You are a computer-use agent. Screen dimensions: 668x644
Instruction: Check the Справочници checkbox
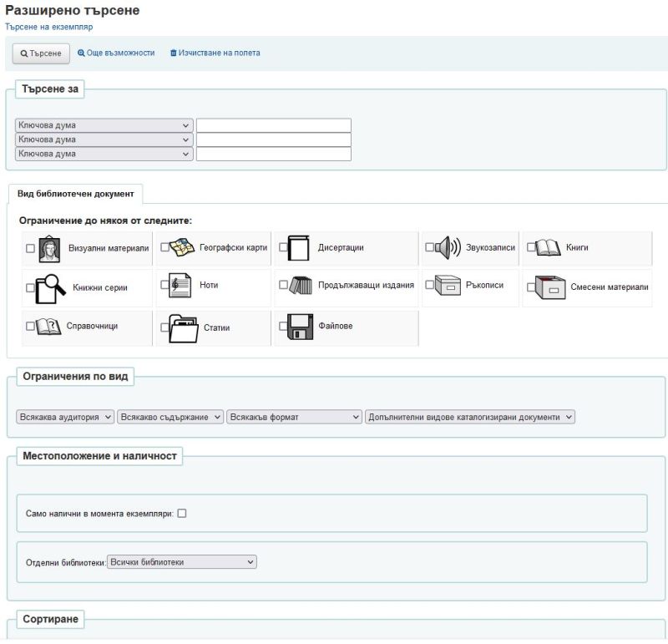point(30,326)
